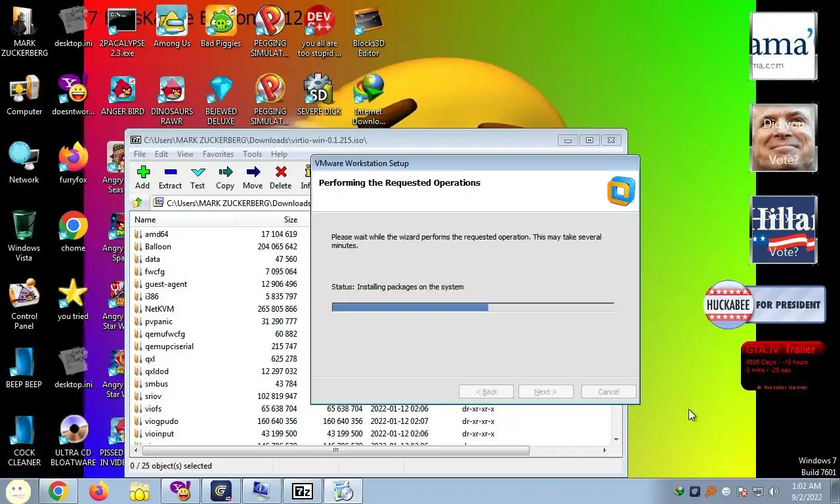Open the Among Us desktop shortcut

(172, 28)
